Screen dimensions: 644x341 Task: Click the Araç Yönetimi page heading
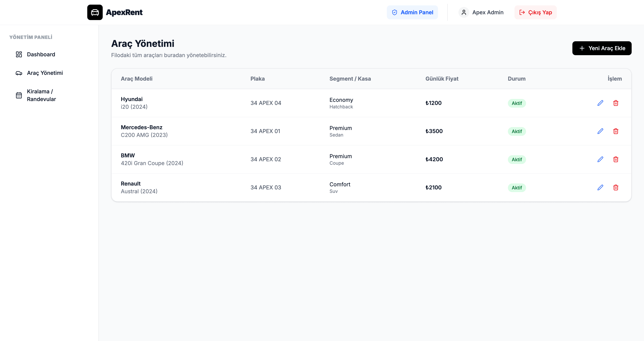pyautogui.click(x=143, y=44)
